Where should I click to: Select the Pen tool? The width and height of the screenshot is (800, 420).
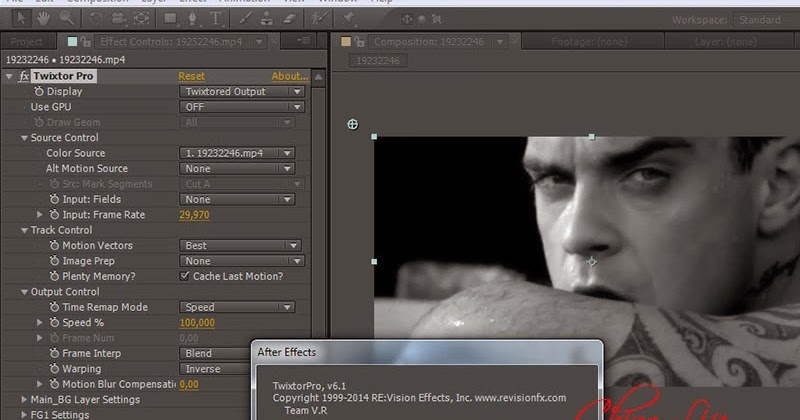(193, 19)
